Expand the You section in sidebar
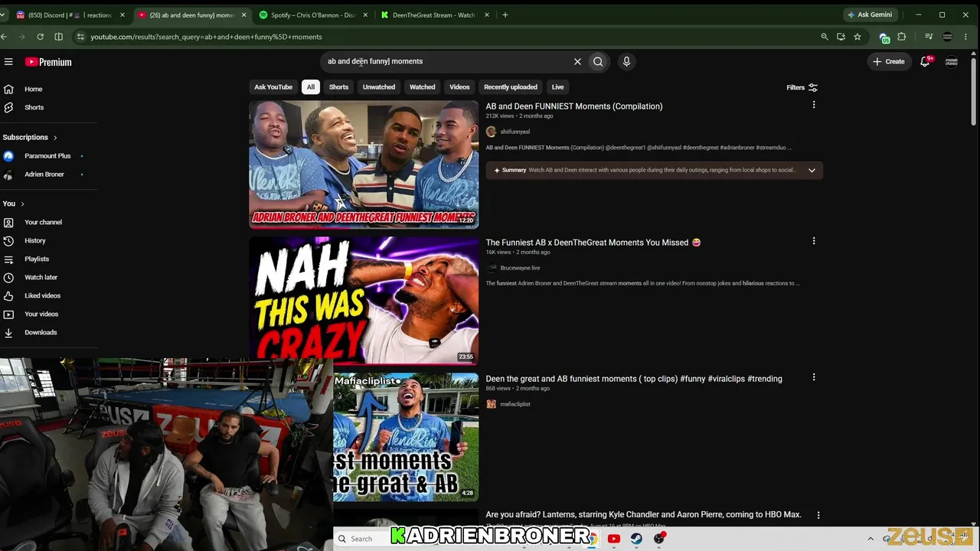This screenshot has height=551, width=980. pos(14,204)
